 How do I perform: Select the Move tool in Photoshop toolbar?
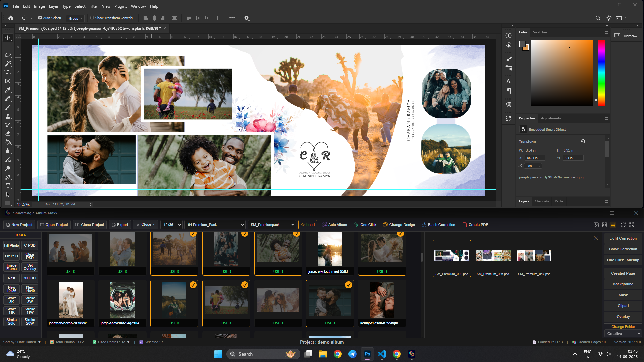click(x=8, y=38)
